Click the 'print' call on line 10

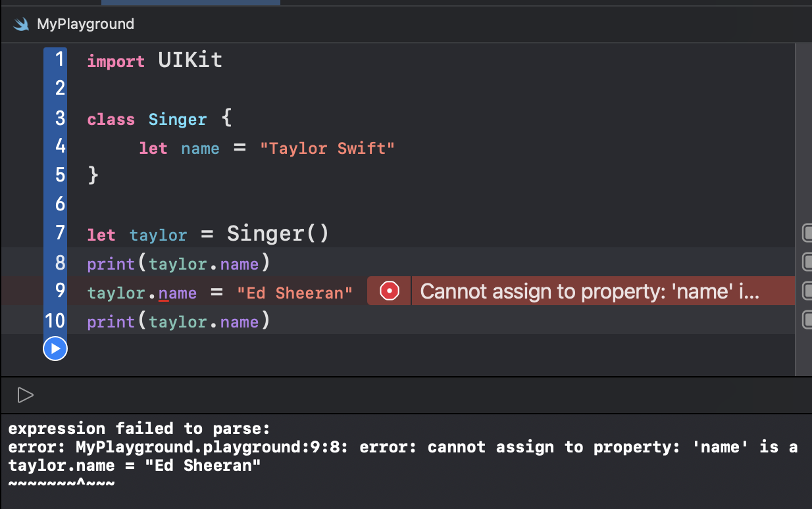coord(111,322)
